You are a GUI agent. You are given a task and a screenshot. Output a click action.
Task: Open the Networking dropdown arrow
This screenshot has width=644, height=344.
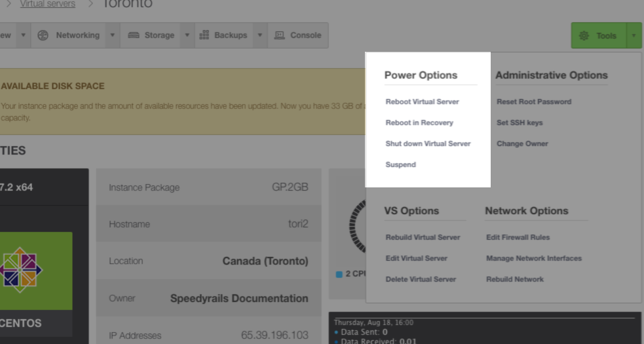[x=112, y=35]
